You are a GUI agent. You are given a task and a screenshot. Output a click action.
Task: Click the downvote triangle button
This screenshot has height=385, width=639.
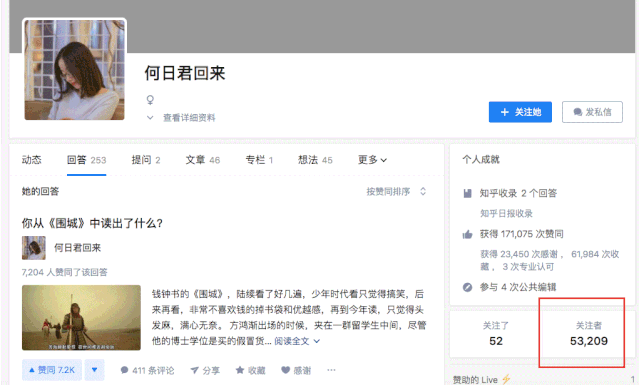click(x=95, y=370)
